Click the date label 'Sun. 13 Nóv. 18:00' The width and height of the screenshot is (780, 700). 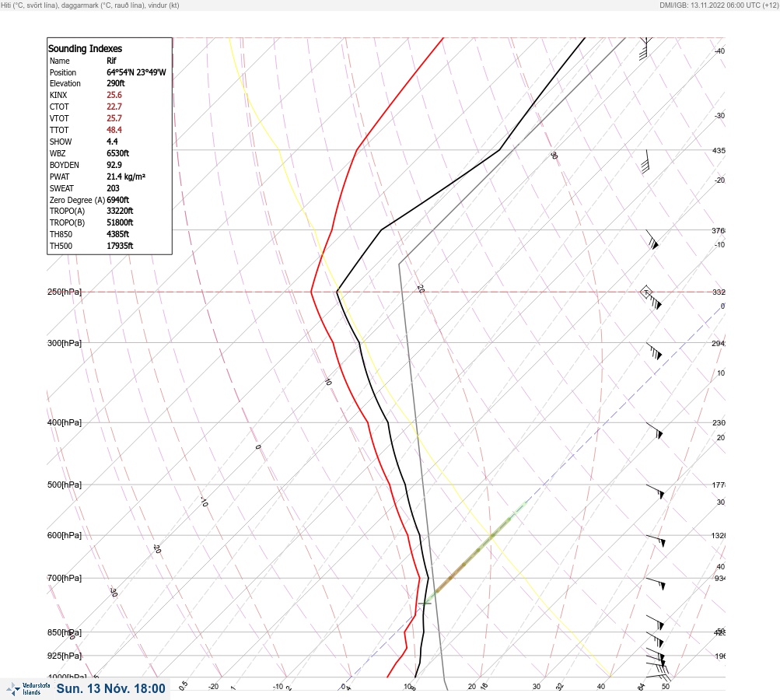coord(111,688)
